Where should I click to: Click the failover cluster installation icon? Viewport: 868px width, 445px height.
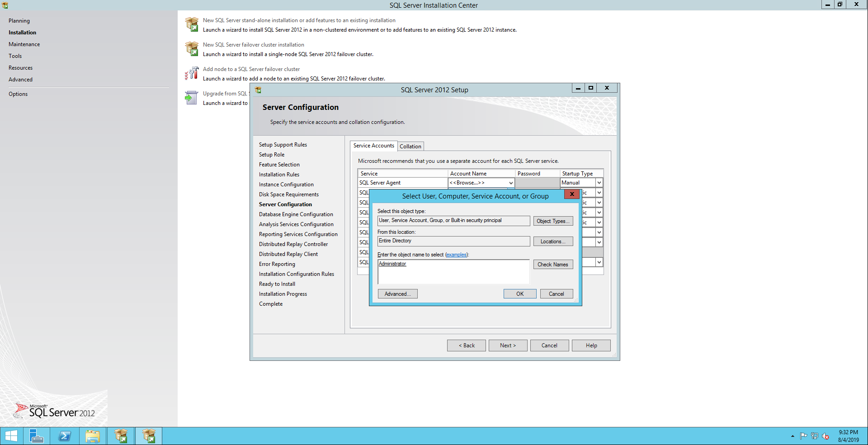pyautogui.click(x=192, y=49)
